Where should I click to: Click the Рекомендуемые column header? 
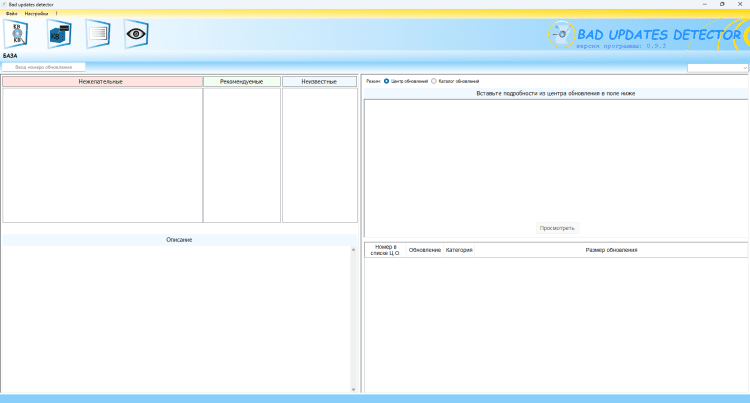[x=242, y=82]
